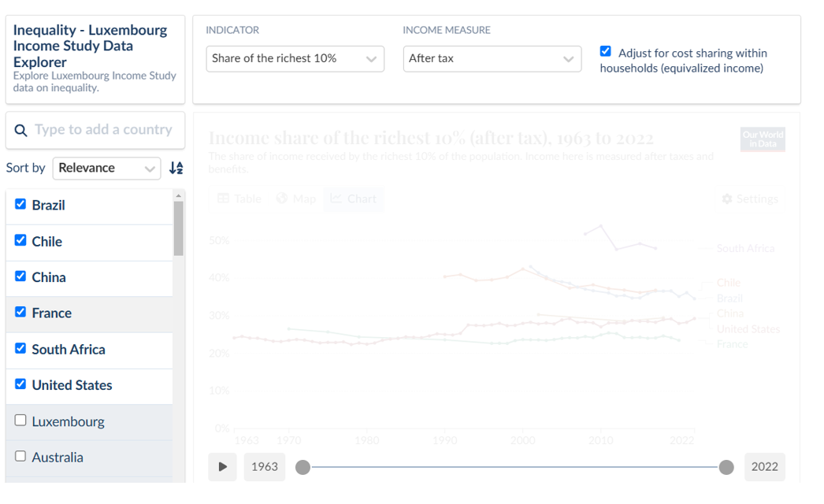Expand the Income Measure dropdown
This screenshot has height=504, width=824.
492,59
